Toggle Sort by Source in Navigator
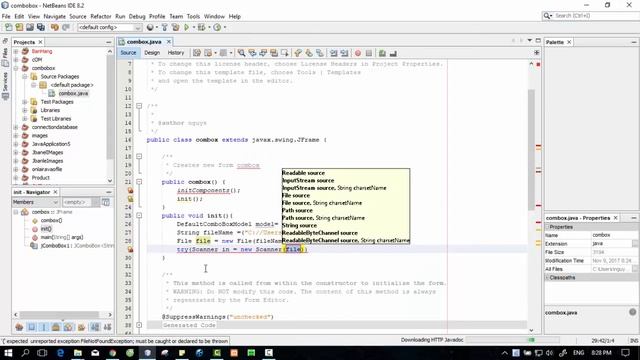Screen dimensions: 640x360 107,327
